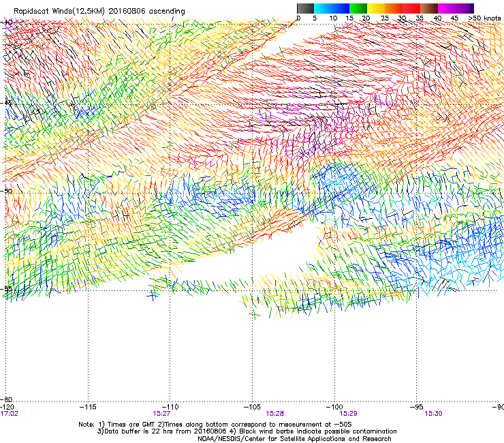Click the 'Data buffer is 22 hrs' note
The image size is (504, 443).
[x=247, y=431]
